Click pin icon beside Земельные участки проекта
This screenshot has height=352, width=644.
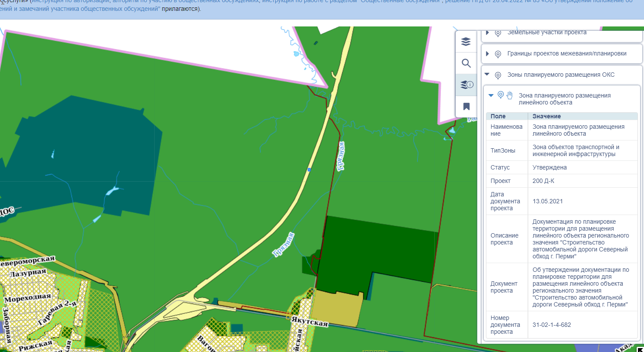[x=498, y=33]
